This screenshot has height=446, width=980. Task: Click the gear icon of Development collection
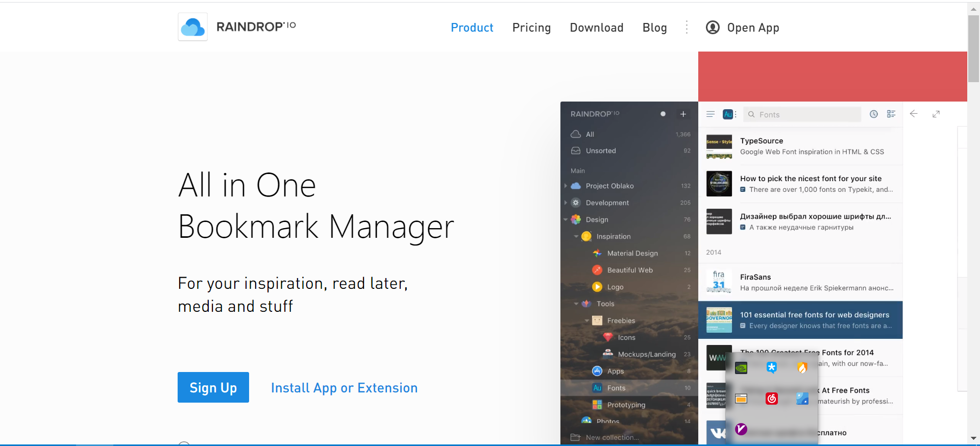(x=576, y=203)
